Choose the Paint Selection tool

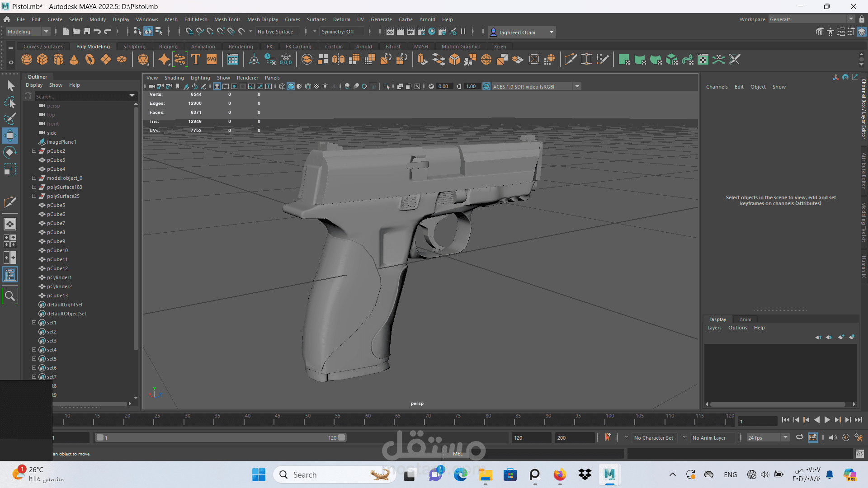[x=10, y=119]
